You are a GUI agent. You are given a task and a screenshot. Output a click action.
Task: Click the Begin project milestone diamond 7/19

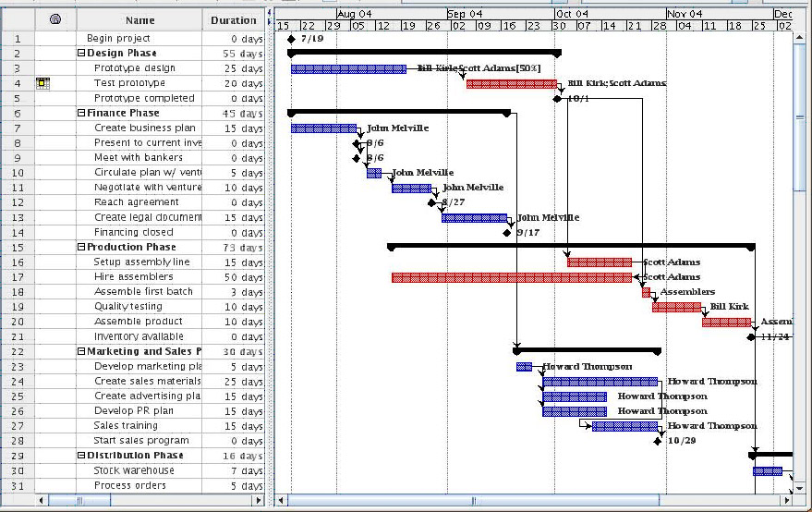pos(291,39)
